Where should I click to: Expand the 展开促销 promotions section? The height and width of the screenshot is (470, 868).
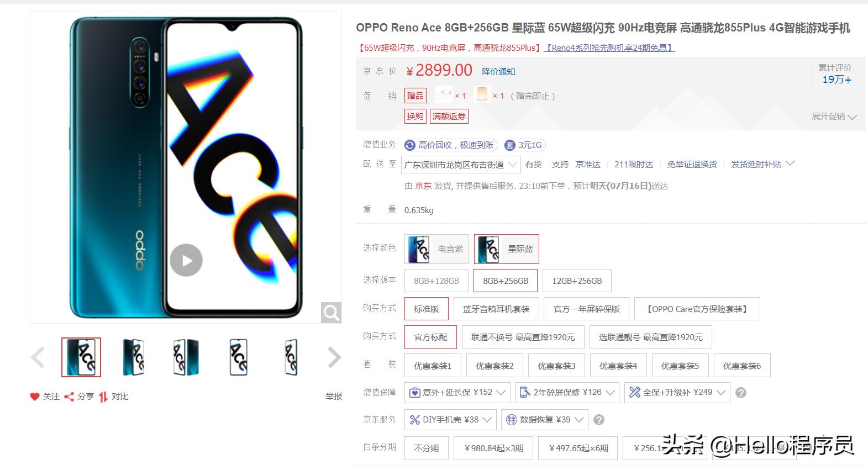834,117
